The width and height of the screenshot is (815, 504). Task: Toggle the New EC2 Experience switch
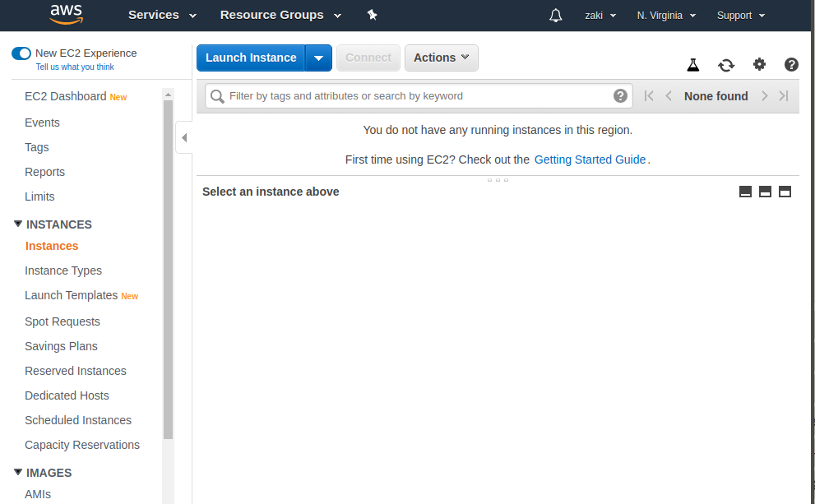point(21,53)
